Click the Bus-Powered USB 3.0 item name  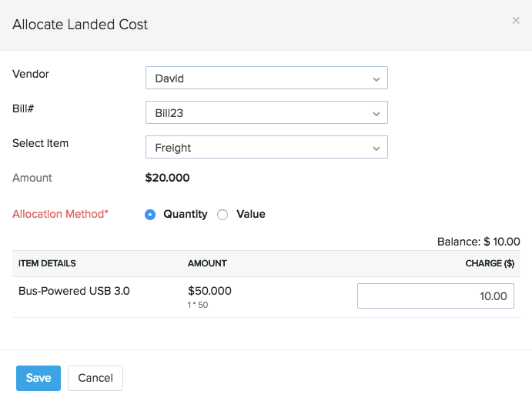pyautogui.click(x=74, y=291)
